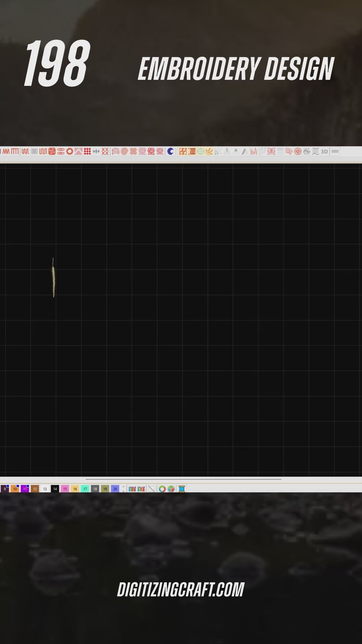
Task: Toggle the 3D stitch effect
Action: click(x=324, y=152)
